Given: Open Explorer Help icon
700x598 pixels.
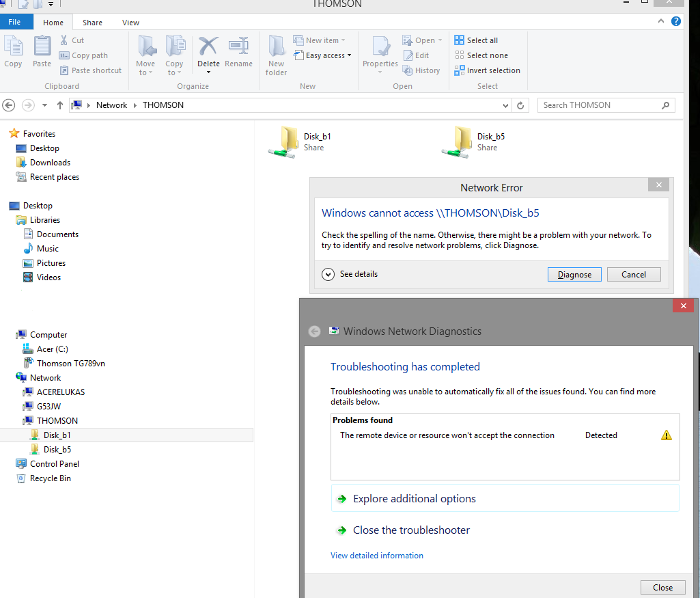Looking at the screenshot, I should pos(676,21).
